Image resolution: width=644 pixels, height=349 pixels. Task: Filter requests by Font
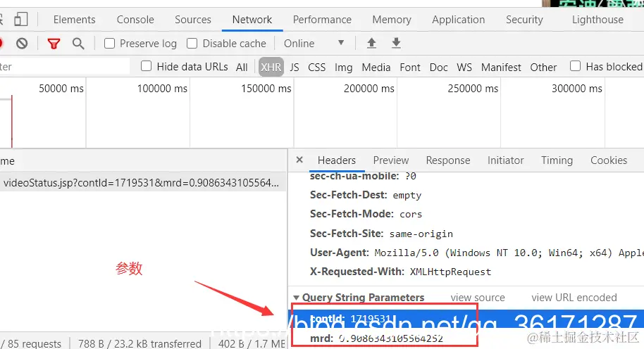click(410, 68)
